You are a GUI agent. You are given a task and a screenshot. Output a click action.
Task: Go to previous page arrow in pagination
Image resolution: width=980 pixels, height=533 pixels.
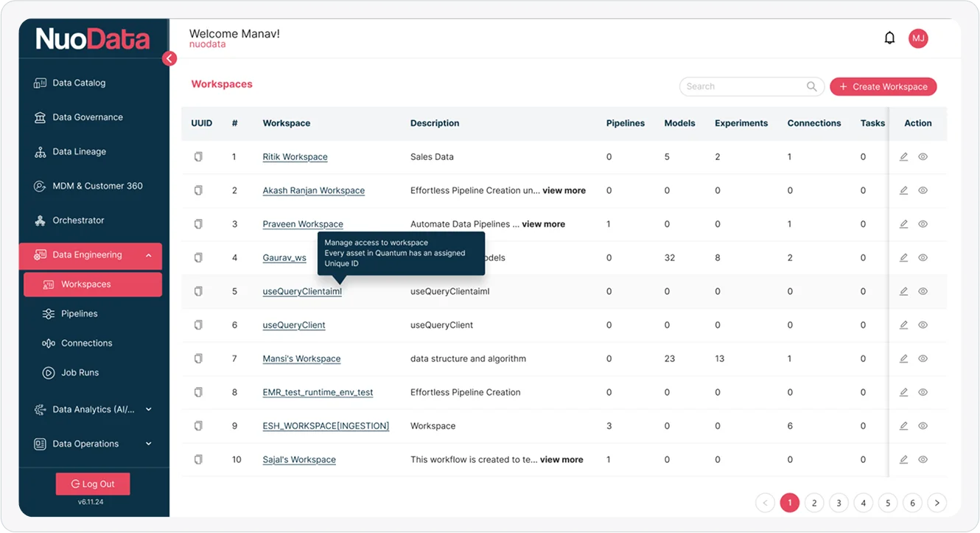(765, 504)
